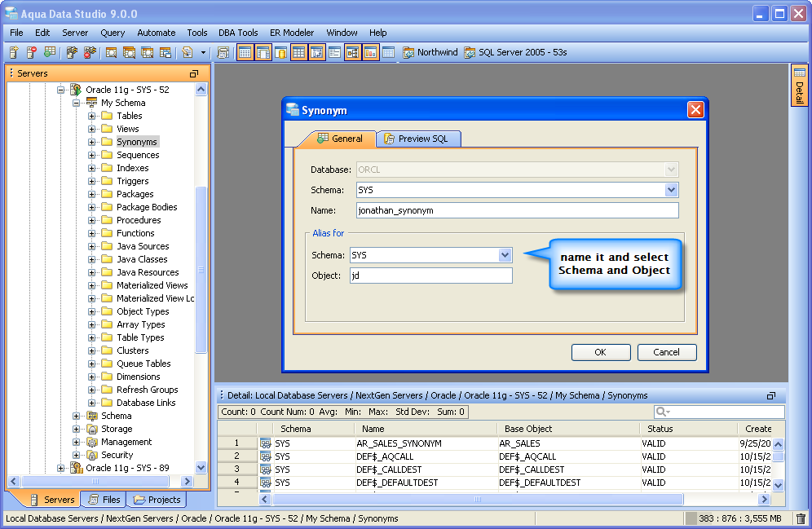The image size is (812, 529).
Task: Click the SQL Server 2005 - 53s toolbar shortcut
Action: 515,52
